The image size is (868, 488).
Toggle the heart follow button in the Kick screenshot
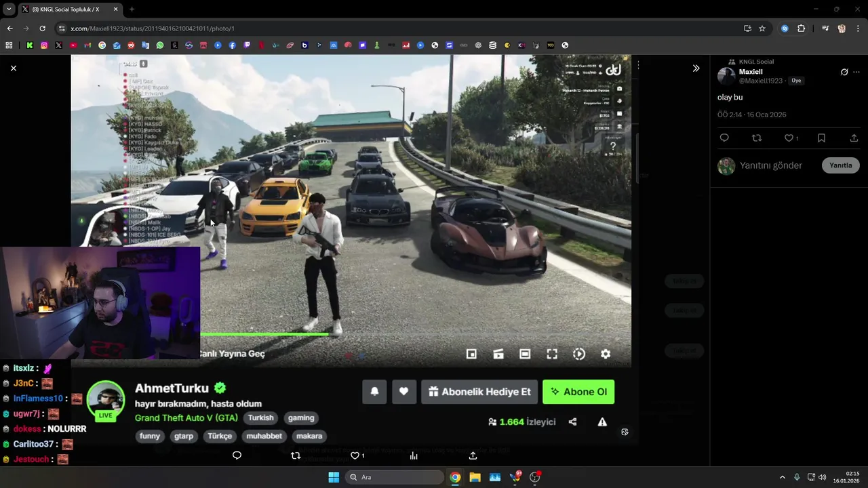403,392
